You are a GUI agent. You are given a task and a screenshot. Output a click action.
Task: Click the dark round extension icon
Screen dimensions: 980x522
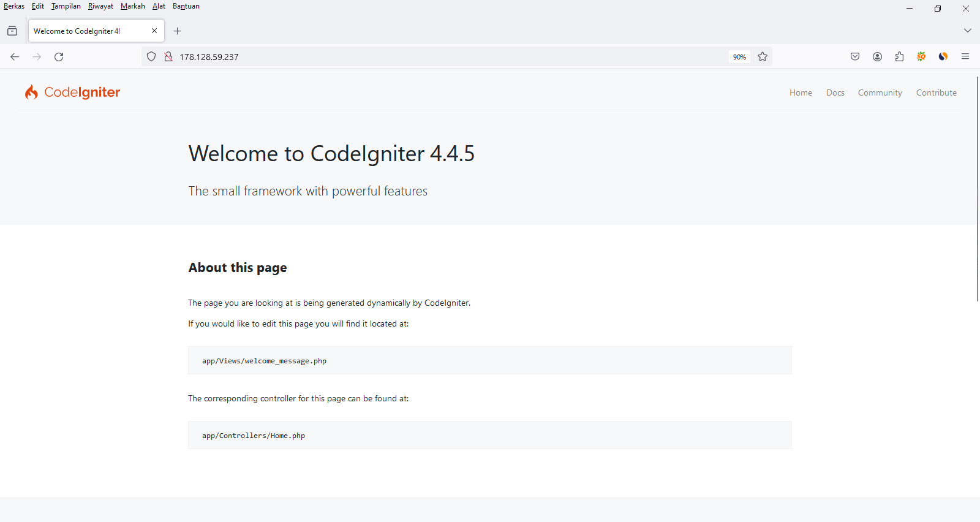[943, 57]
